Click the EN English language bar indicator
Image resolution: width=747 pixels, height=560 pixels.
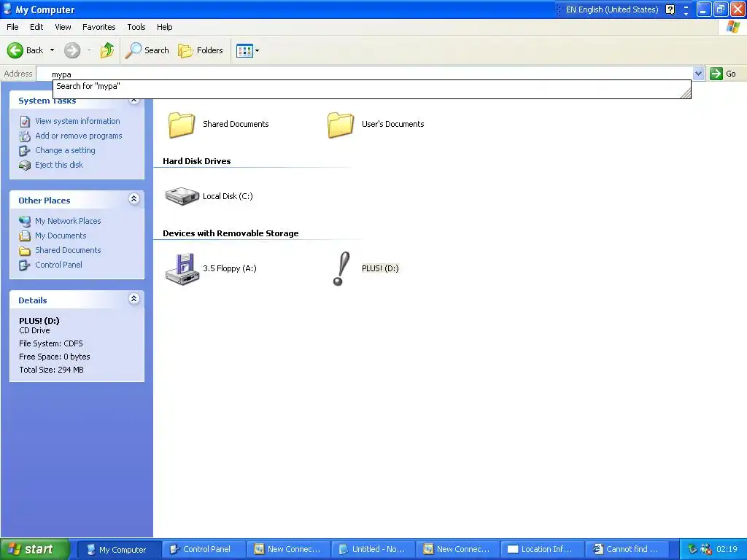(x=612, y=9)
